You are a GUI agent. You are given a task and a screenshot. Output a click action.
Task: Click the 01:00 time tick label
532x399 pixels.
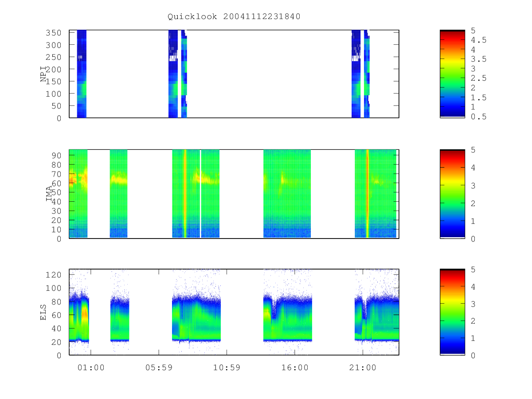click(91, 368)
